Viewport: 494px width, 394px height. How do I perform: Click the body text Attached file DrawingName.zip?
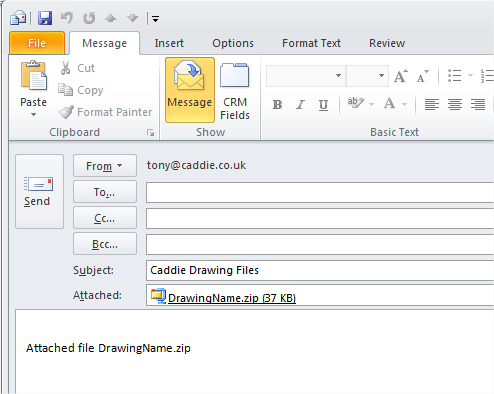[x=108, y=348]
